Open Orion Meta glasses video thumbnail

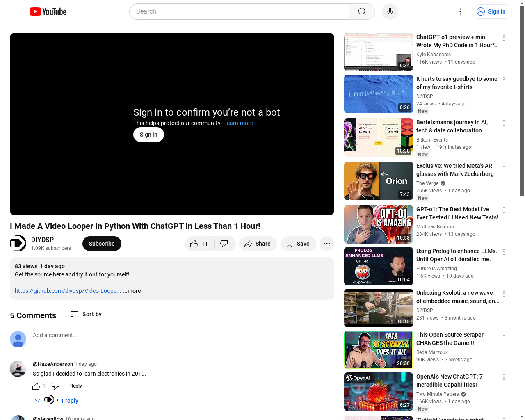[x=379, y=181]
